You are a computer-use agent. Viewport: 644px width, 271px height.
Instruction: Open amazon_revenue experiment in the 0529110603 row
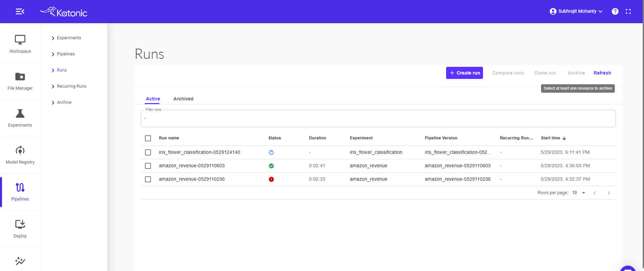click(369, 166)
